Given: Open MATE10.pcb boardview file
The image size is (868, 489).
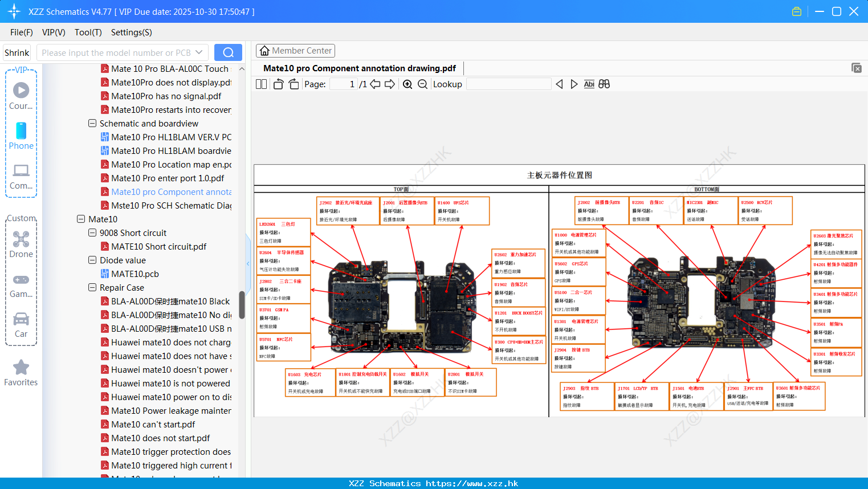Looking at the screenshot, I should coord(130,274).
